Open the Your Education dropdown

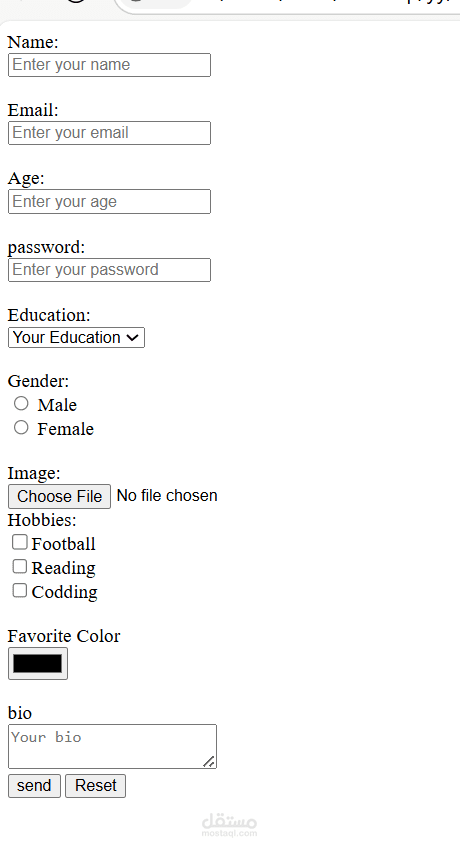[x=76, y=338]
